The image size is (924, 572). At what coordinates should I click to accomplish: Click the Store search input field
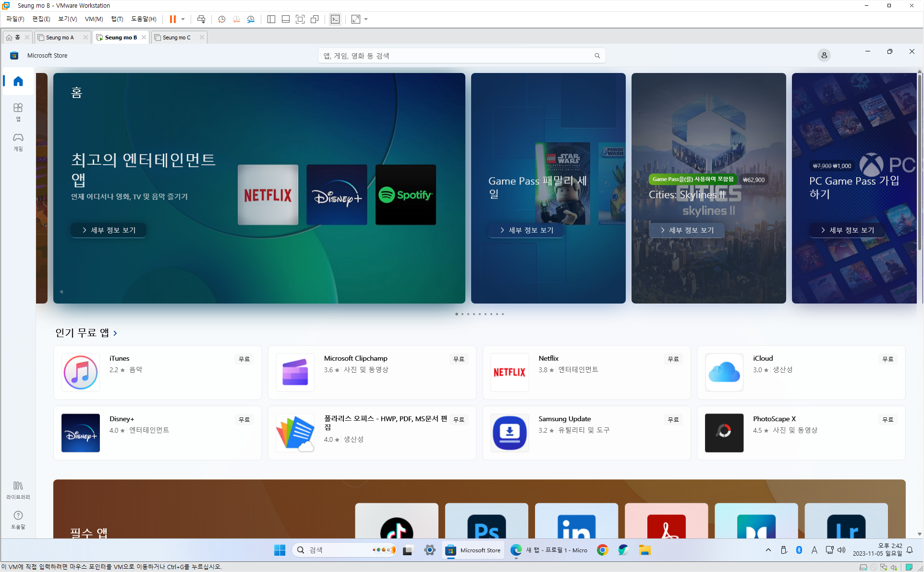coord(456,56)
